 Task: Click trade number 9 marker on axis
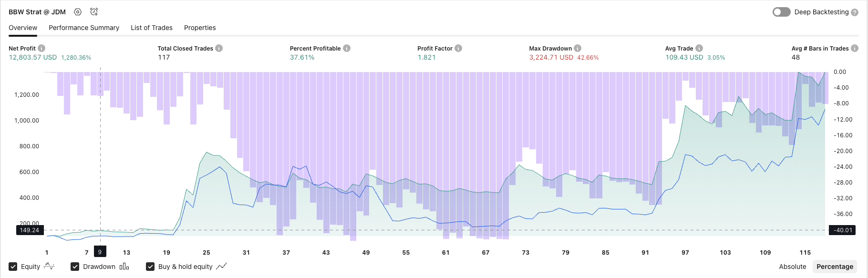100,252
